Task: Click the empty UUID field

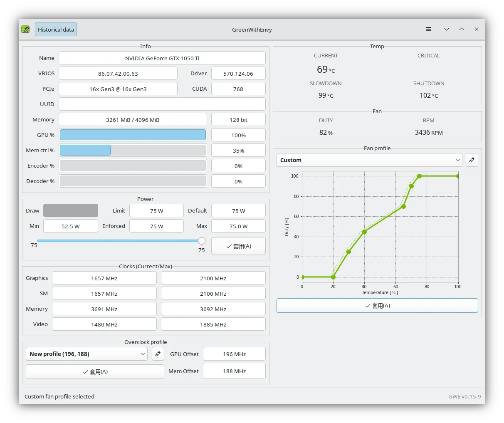Action: pos(162,104)
